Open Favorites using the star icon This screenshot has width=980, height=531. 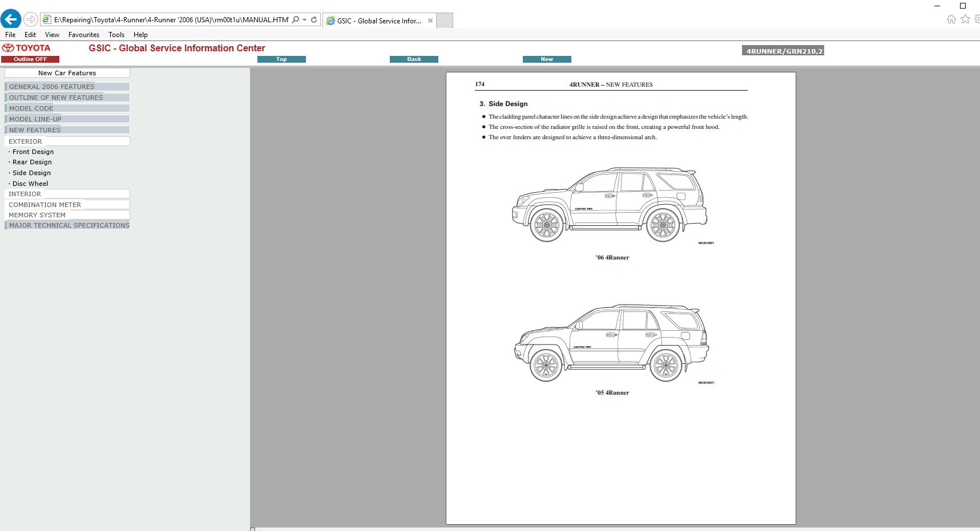965,19
